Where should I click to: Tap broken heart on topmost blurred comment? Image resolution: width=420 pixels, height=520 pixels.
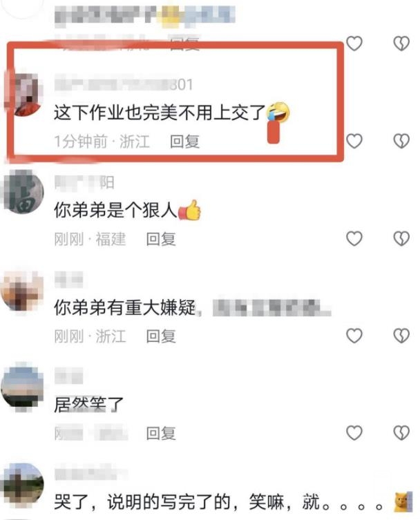(401, 44)
